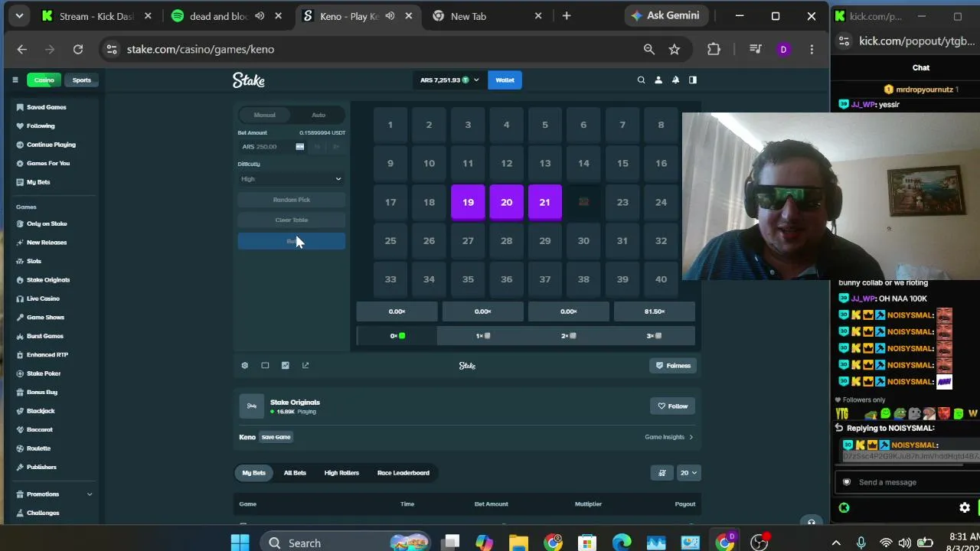Viewport: 980px width, 551px height.
Task: Open the Chrome extensions puzzle icon
Action: click(714, 49)
